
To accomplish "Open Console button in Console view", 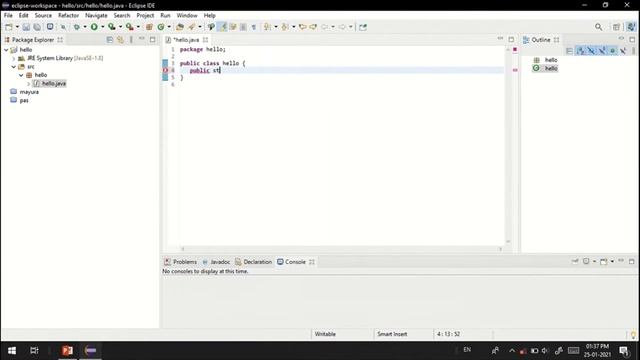I will pyautogui.click(x=604, y=261).
